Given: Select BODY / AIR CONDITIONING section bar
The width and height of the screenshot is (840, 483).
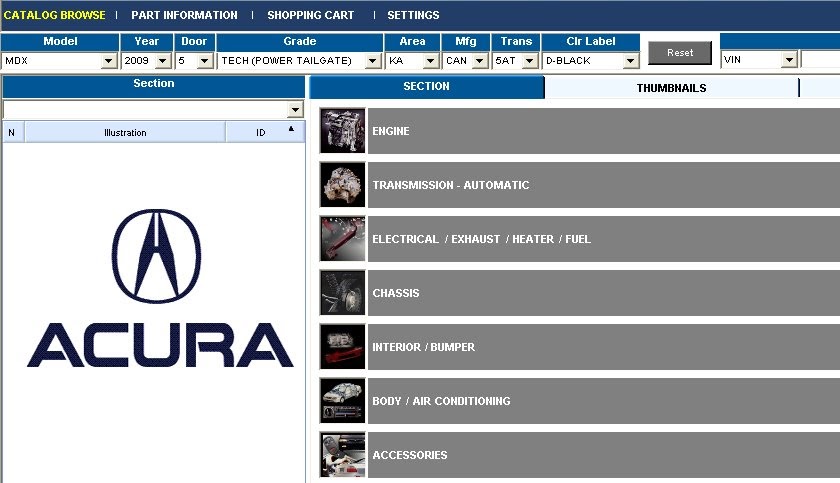Looking at the screenshot, I should (604, 401).
